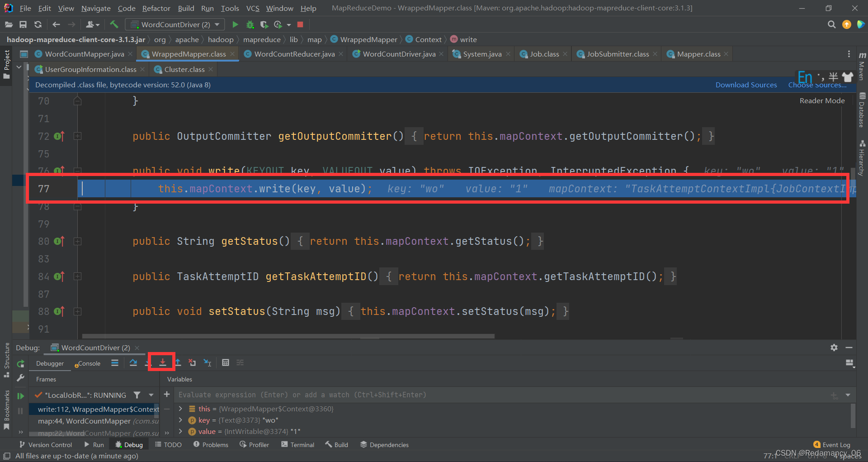
Task: Switch to the JobSubmitter.class tab
Action: [x=618, y=54]
